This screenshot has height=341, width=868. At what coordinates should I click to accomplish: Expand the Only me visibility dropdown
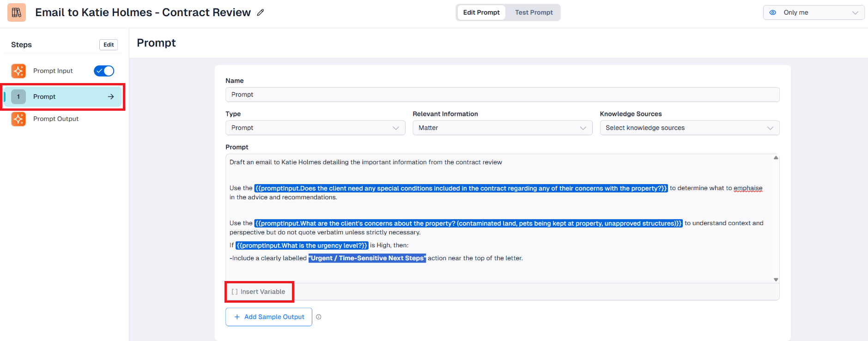814,12
